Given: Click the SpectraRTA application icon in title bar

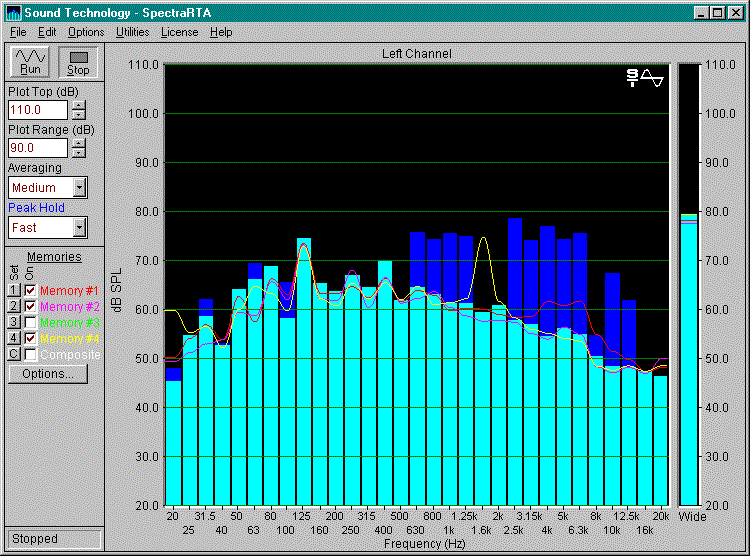Looking at the screenshot, I should (13, 13).
